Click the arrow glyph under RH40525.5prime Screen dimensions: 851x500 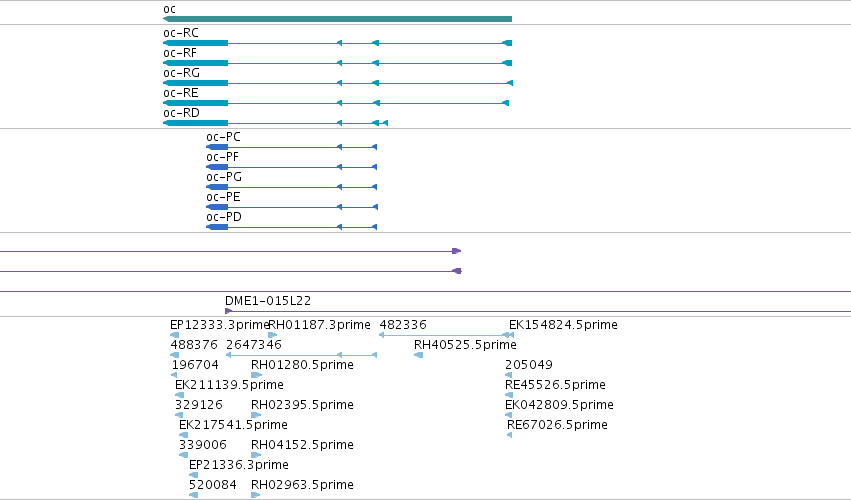(418, 355)
